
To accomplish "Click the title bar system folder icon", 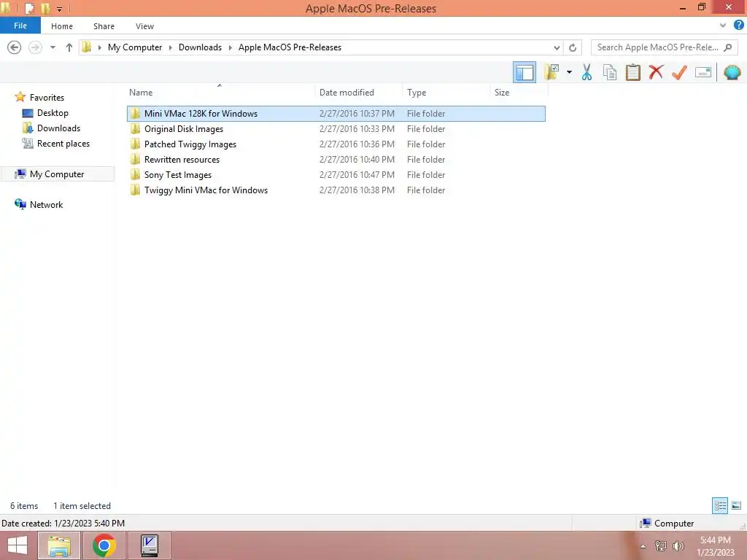I will [6, 8].
